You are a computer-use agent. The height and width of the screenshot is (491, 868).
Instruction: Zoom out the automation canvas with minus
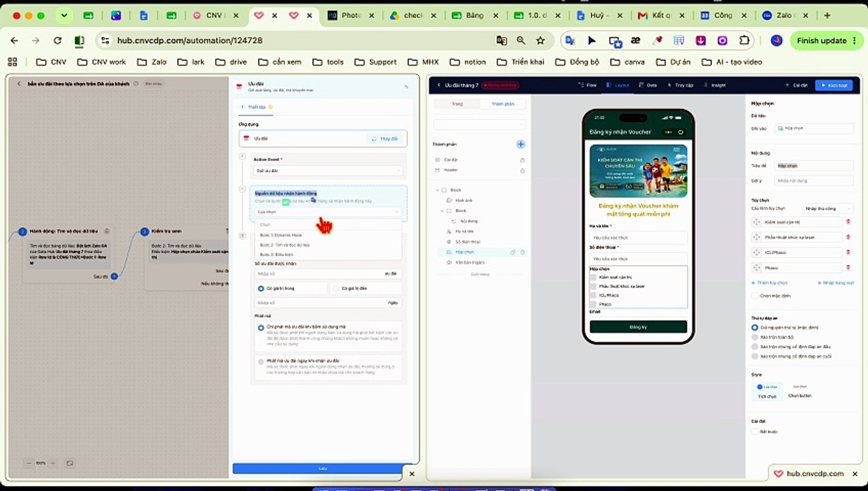29,463
